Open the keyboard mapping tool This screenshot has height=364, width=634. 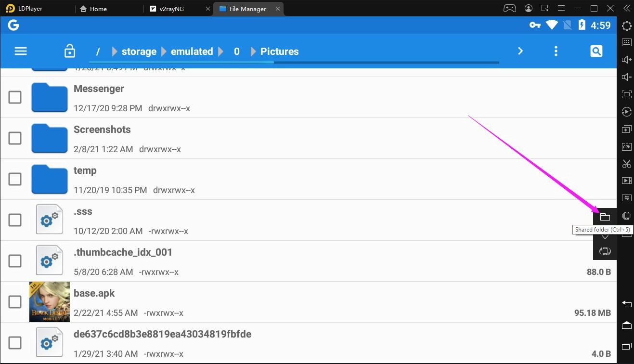[626, 43]
